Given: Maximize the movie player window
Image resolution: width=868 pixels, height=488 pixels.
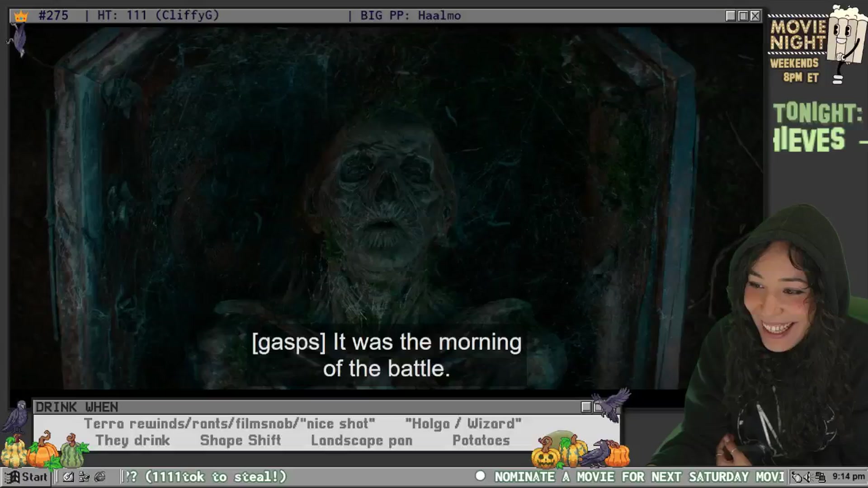Looking at the screenshot, I should [743, 16].
